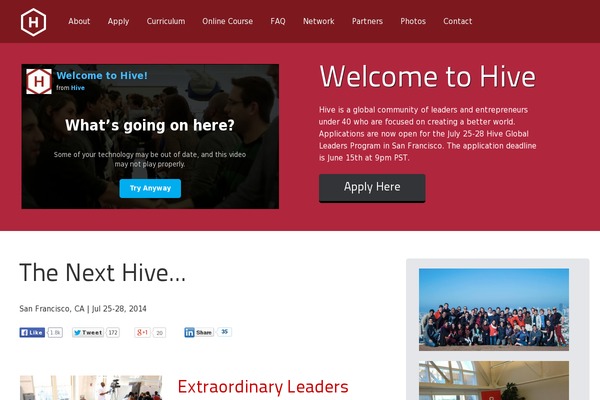Open the Contact navigation link
The width and height of the screenshot is (600, 400).
(457, 21)
